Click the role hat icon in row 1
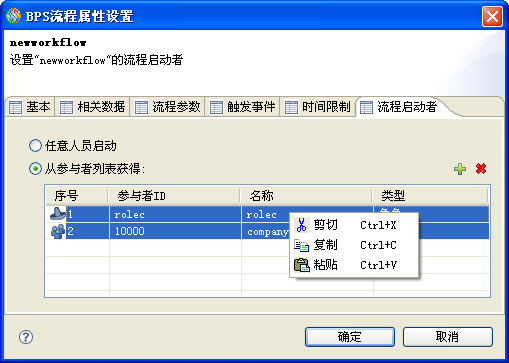This screenshot has width=509, height=363. (x=58, y=214)
